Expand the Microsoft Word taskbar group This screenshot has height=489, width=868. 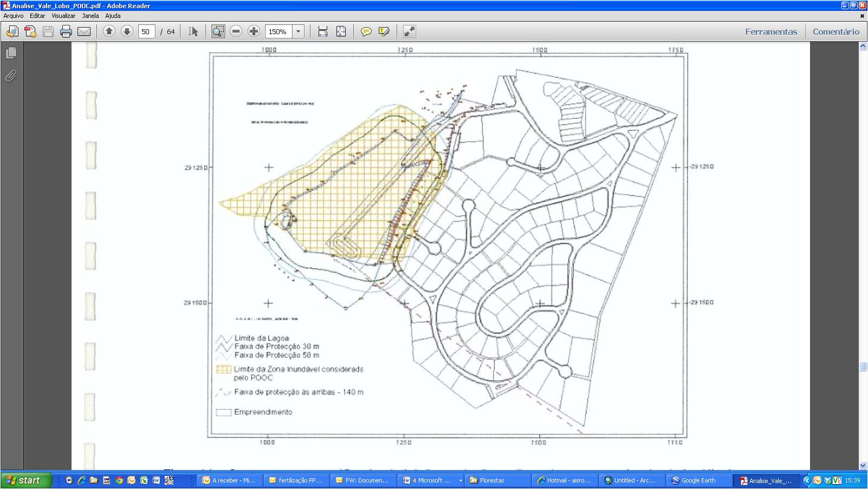[461, 480]
